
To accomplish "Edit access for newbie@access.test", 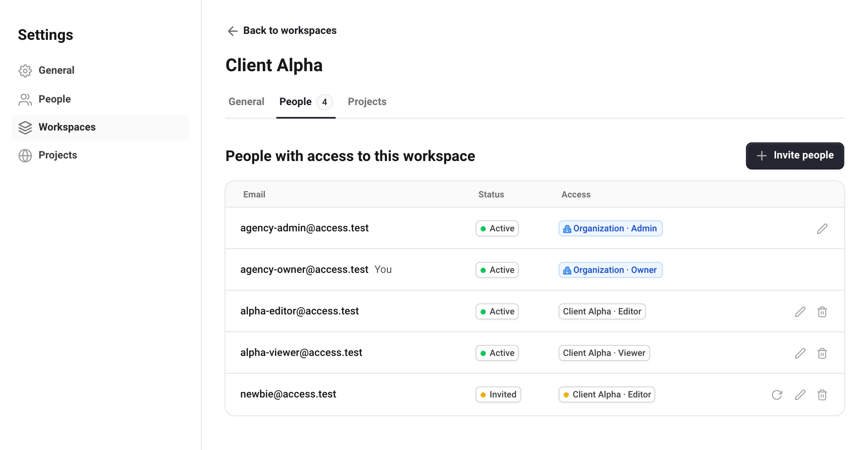I will click(800, 394).
